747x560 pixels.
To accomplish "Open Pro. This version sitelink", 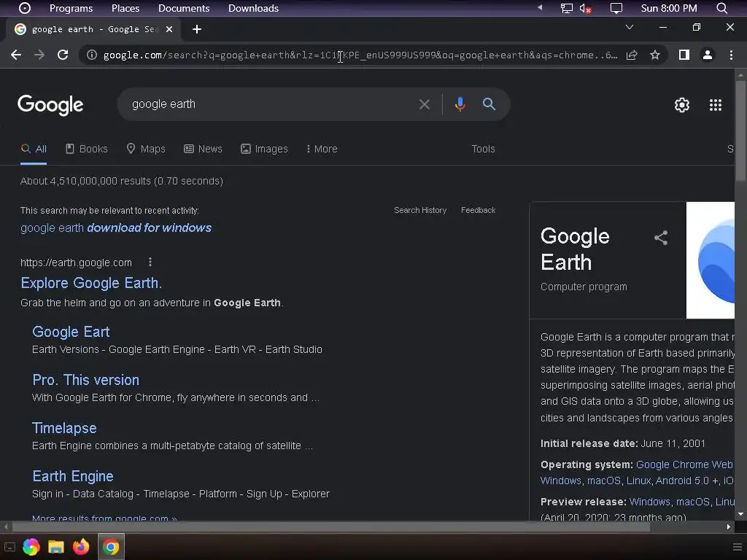I will tap(86, 379).
